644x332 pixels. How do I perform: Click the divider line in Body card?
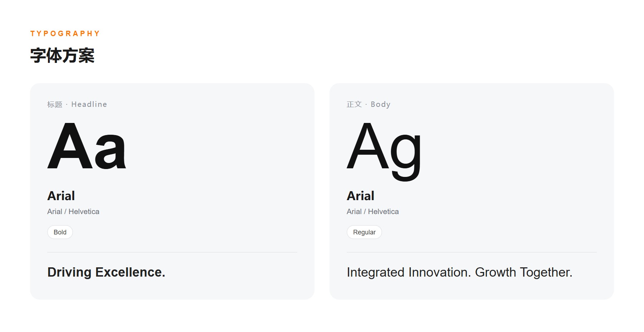(x=472, y=252)
